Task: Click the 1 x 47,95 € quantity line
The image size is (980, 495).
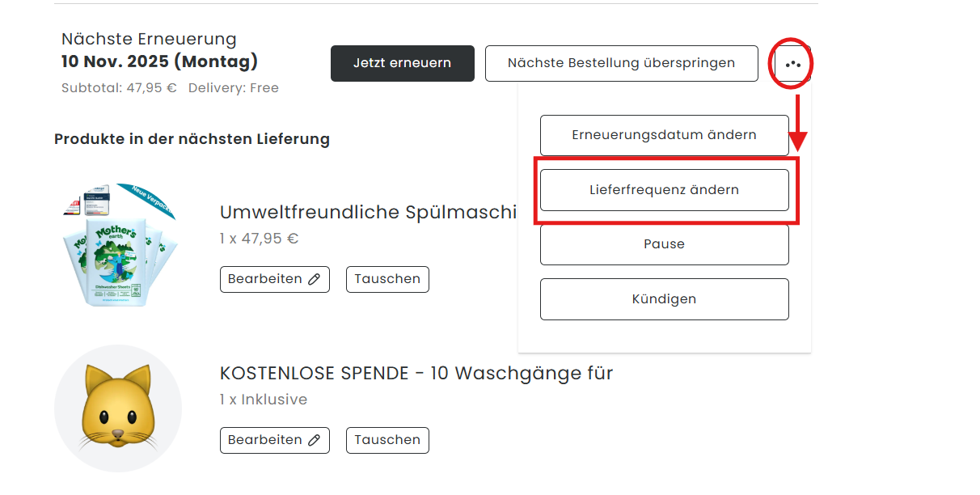Action: pyautogui.click(x=259, y=239)
